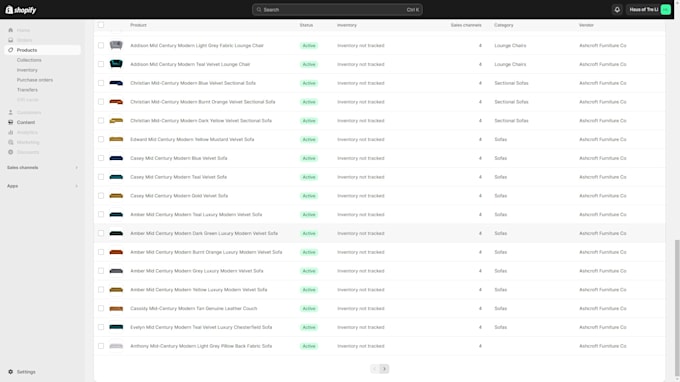Select Amber Teal Luxury Velvet Sofa checkbox
This screenshot has height=382, width=680.
101,215
